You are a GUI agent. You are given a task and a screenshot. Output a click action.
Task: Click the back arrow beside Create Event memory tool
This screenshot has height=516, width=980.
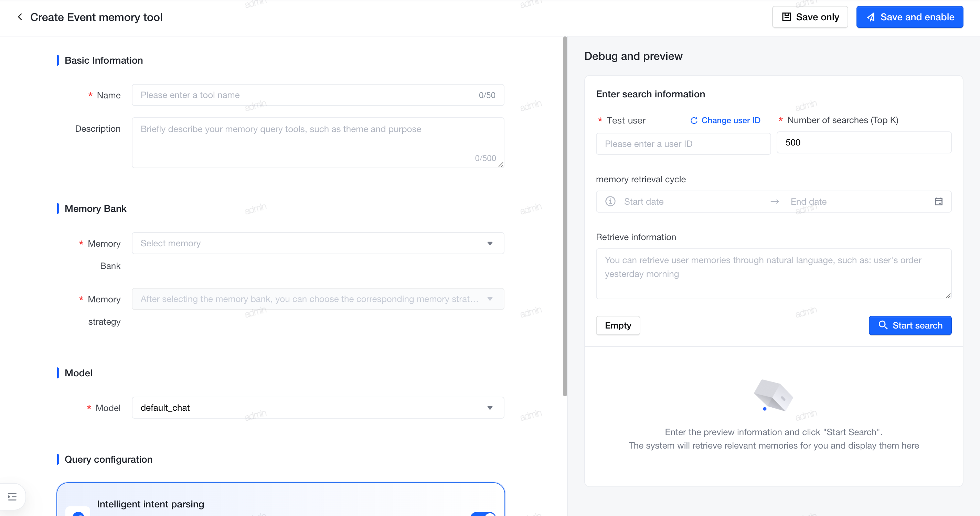(20, 17)
